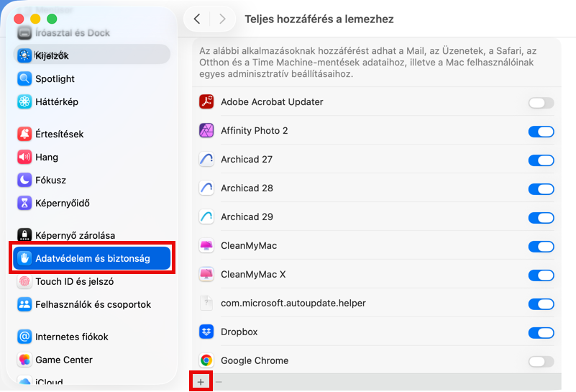Viewport: 576px width, 392px height.
Task: Select the Archicad 28 row label
Action: 247,188
